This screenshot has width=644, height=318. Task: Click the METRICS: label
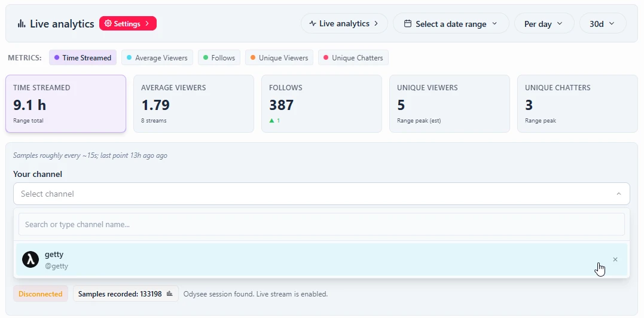tap(25, 57)
